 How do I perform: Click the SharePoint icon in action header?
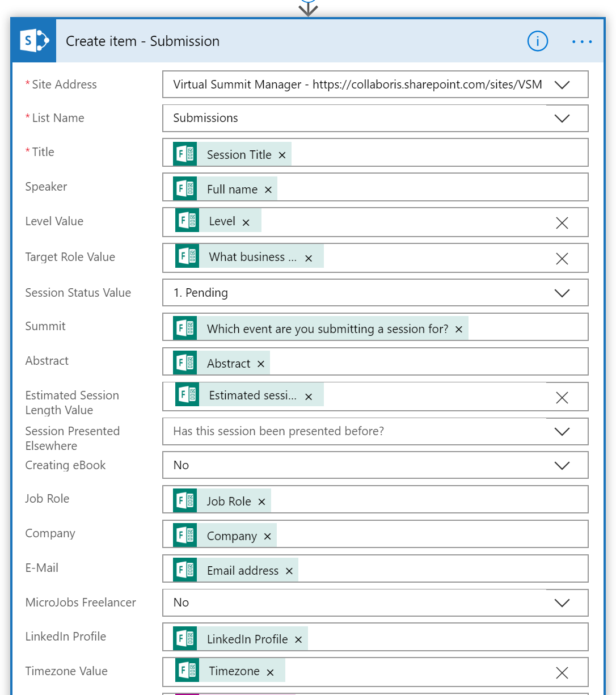pos(34,41)
